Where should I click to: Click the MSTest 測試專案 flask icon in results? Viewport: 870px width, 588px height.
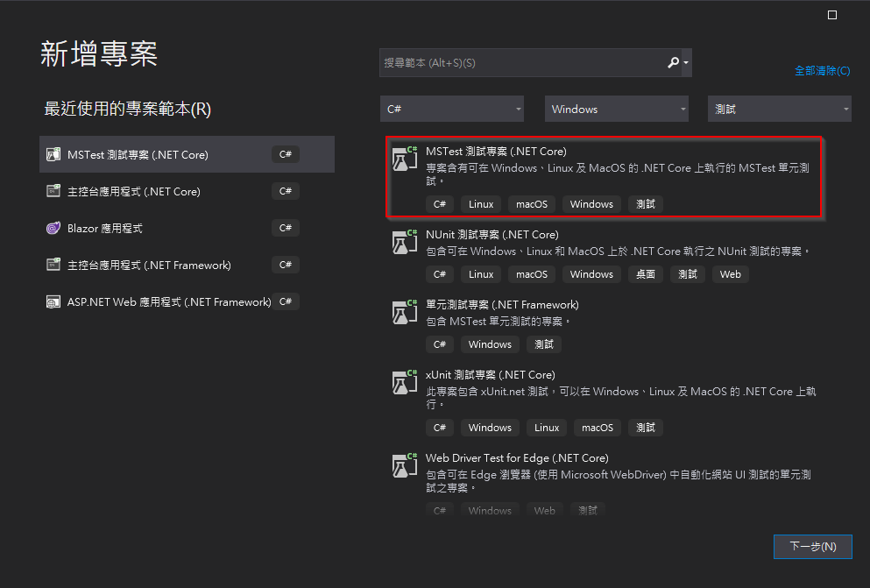click(405, 159)
